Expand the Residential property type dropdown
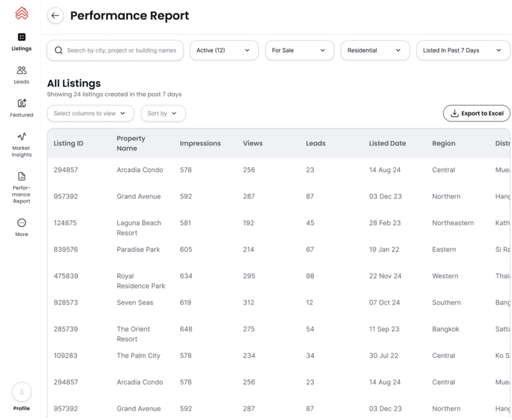This screenshot has height=420, width=512. click(374, 50)
